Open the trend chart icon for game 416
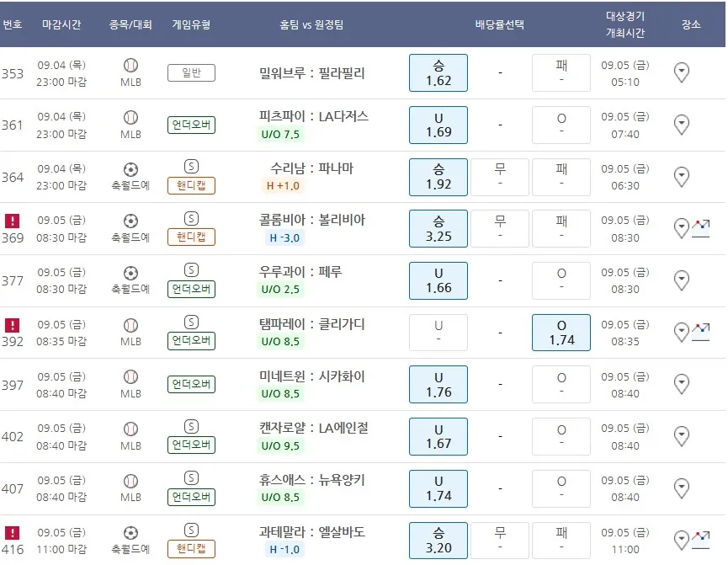 click(x=700, y=539)
